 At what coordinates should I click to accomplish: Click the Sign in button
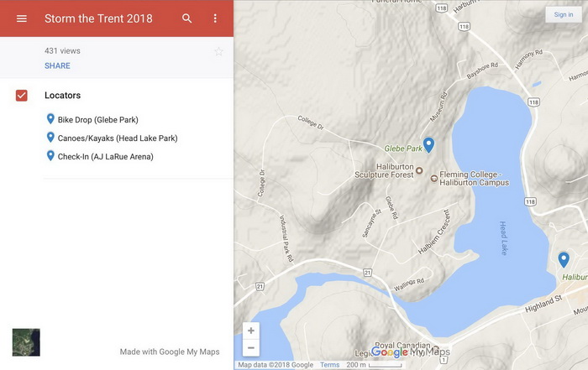(562, 14)
